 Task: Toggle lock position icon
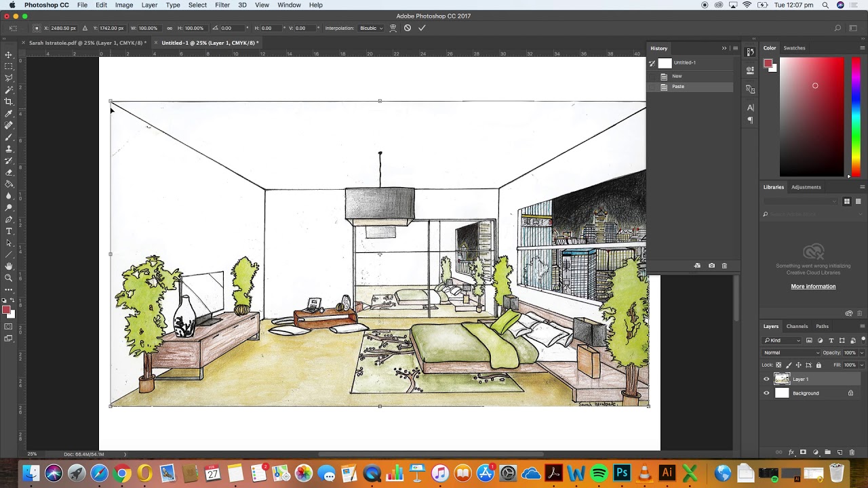click(798, 365)
